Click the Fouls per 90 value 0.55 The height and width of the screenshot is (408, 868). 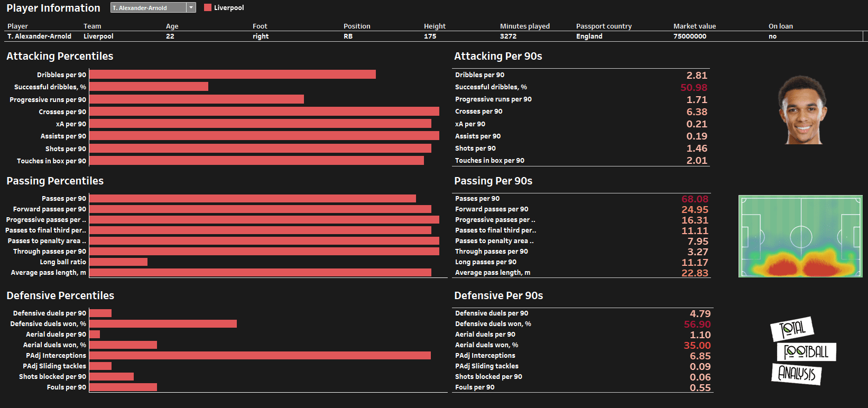click(x=700, y=387)
